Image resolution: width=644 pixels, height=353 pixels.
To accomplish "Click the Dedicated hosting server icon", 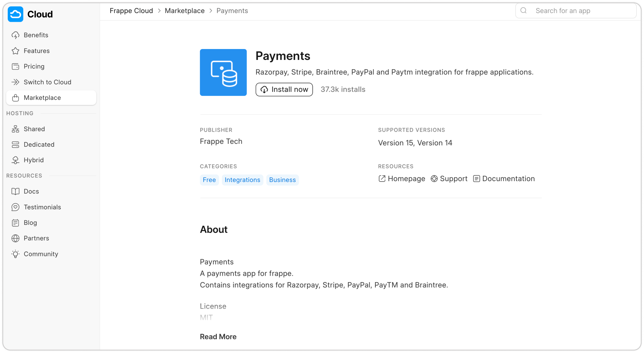I will point(15,144).
